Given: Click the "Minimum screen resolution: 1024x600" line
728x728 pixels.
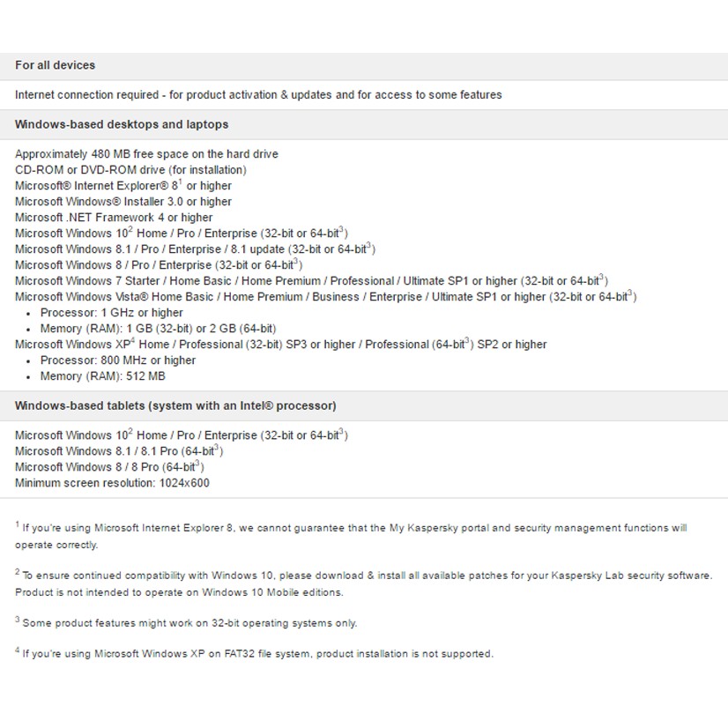Looking at the screenshot, I should tap(112, 483).
